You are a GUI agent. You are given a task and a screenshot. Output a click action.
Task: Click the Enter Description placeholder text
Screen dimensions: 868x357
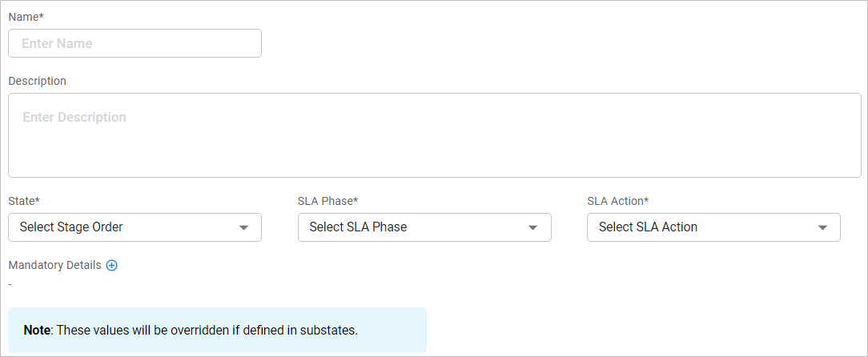pos(74,117)
